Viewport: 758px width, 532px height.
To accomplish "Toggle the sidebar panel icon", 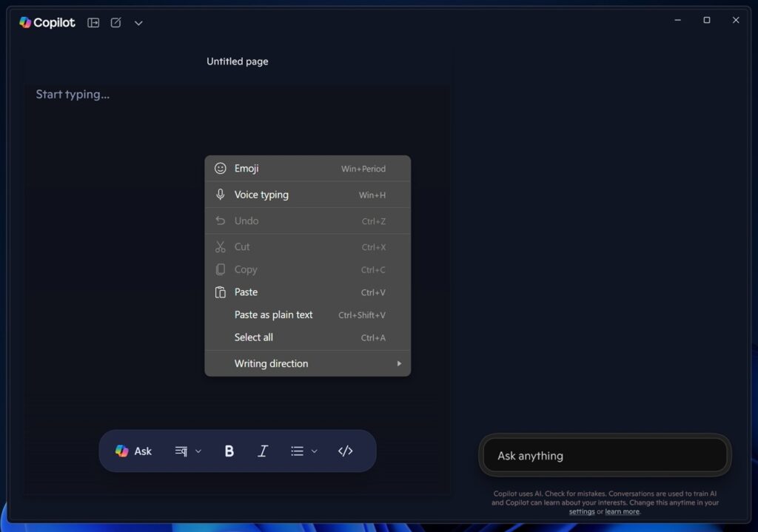I will pos(93,23).
